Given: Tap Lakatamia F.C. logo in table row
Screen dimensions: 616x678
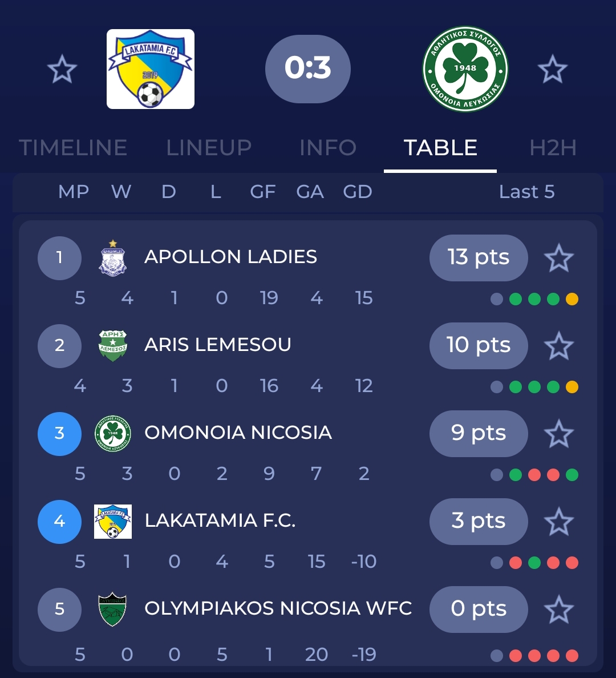Looking at the screenshot, I should (x=113, y=522).
